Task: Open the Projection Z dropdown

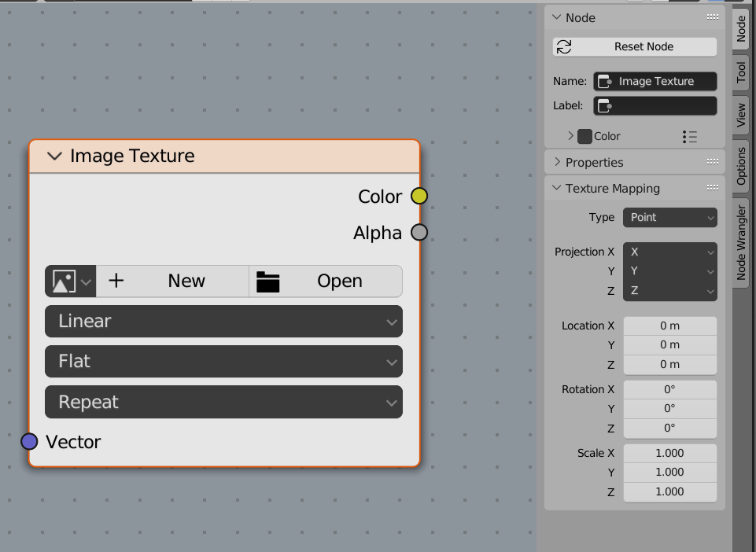Action: [669, 291]
